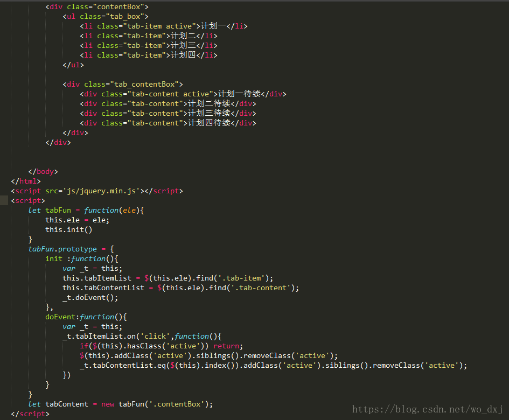Click the 'init :function(){' line
The image size is (509, 420).
click(x=82, y=259)
